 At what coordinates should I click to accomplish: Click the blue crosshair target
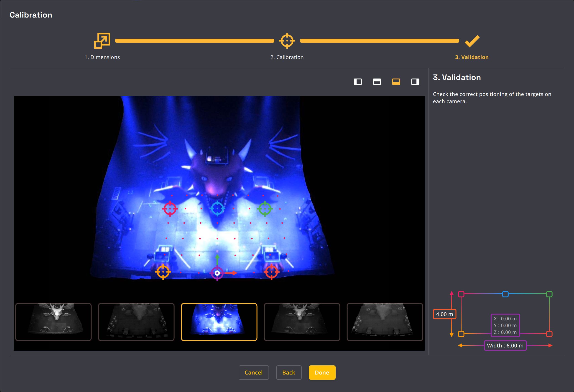tap(217, 209)
